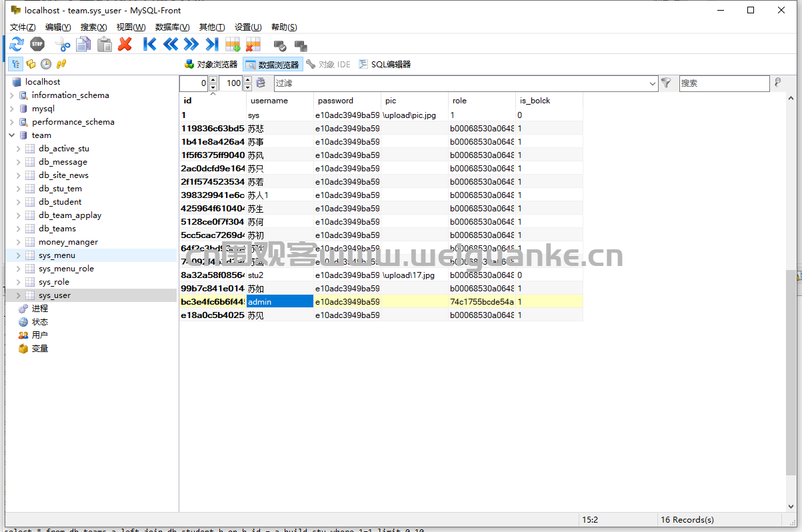This screenshot has height=532, width=802.
Task: Open the 视图(W) menu
Action: pos(131,27)
